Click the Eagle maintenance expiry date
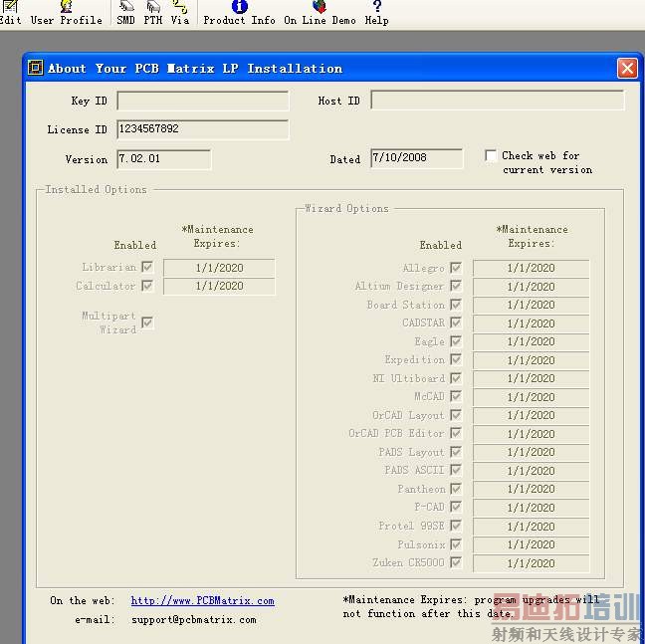Screen dimensions: 645x644 532,341
